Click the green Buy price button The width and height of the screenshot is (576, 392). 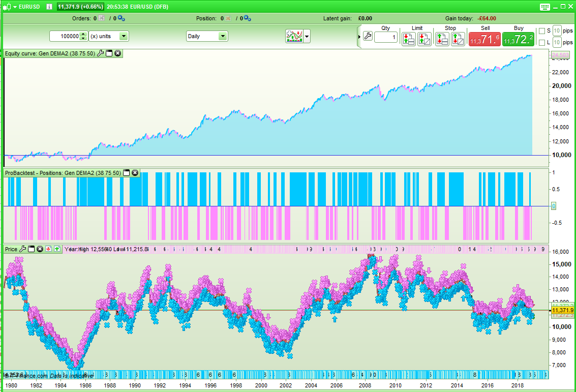click(x=518, y=39)
